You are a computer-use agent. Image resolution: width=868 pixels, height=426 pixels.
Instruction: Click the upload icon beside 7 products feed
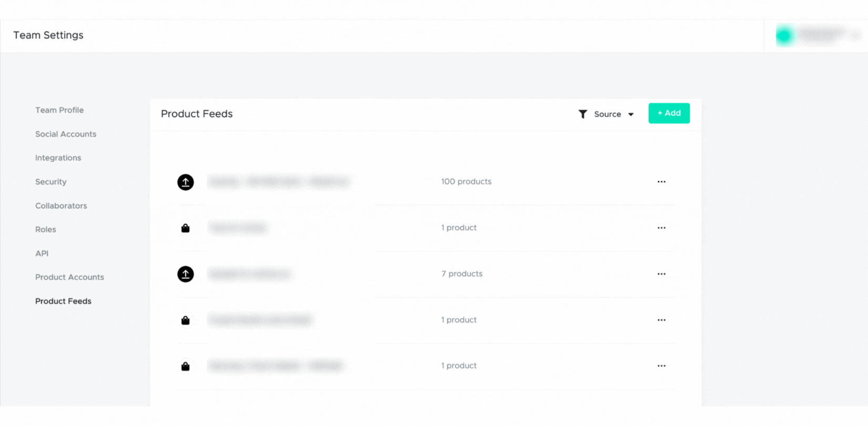point(185,274)
